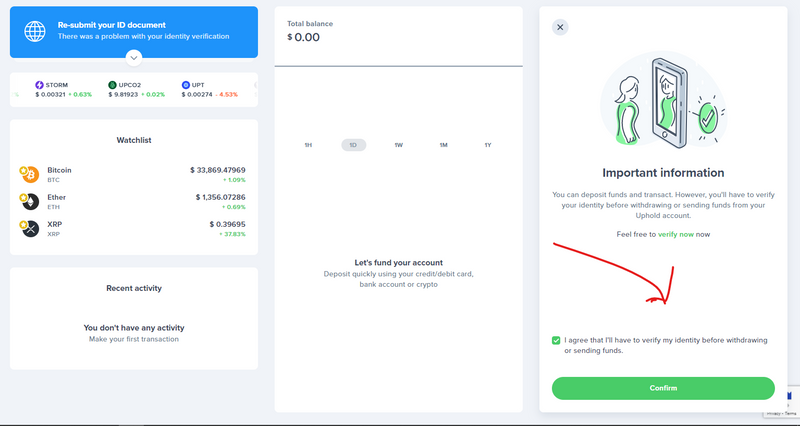Click Bitcoin price $ 33,869.47969
The height and width of the screenshot is (426, 800).
[x=218, y=170]
